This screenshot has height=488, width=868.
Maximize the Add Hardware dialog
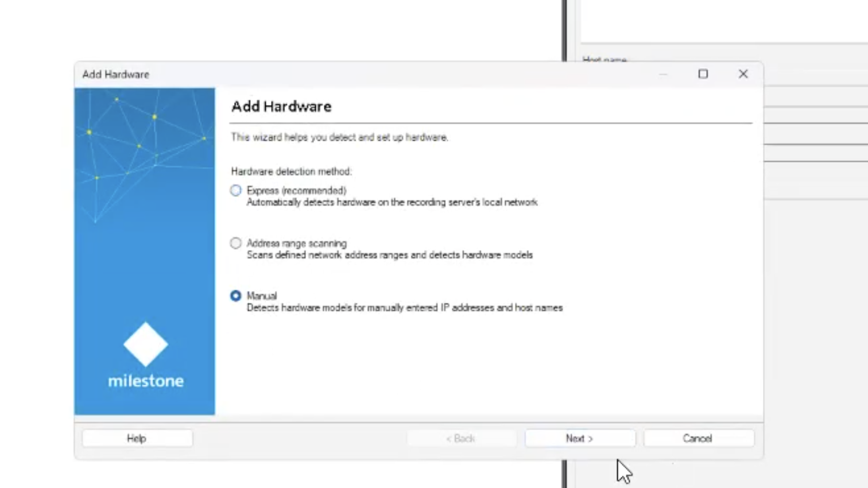[x=703, y=74]
